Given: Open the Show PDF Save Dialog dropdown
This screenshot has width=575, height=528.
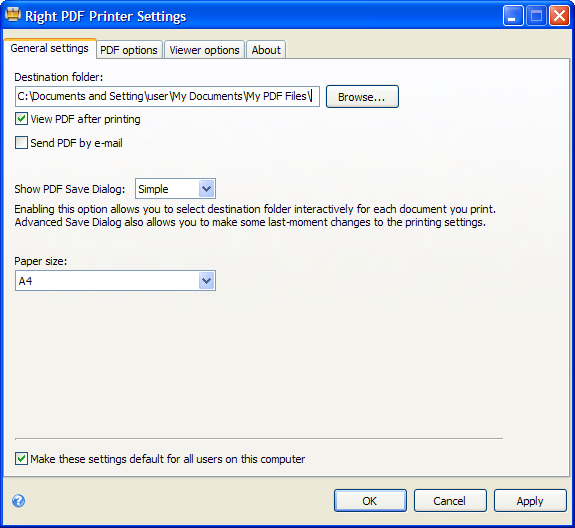Looking at the screenshot, I should click(x=175, y=189).
